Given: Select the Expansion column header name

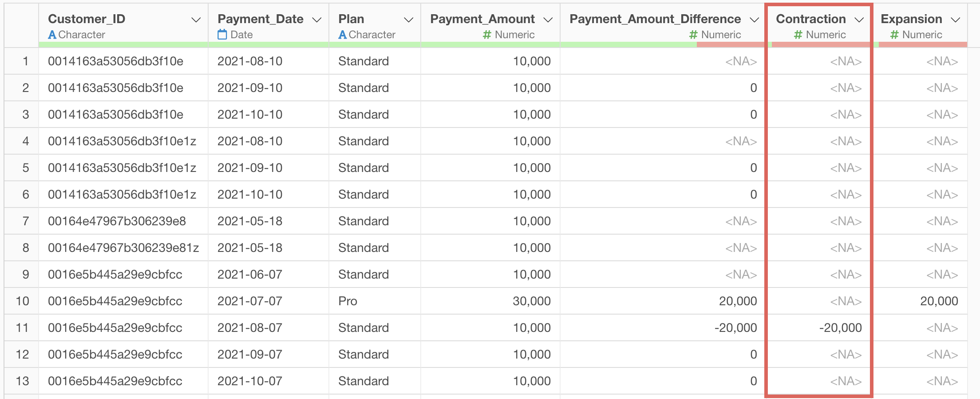Looking at the screenshot, I should point(911,19).
